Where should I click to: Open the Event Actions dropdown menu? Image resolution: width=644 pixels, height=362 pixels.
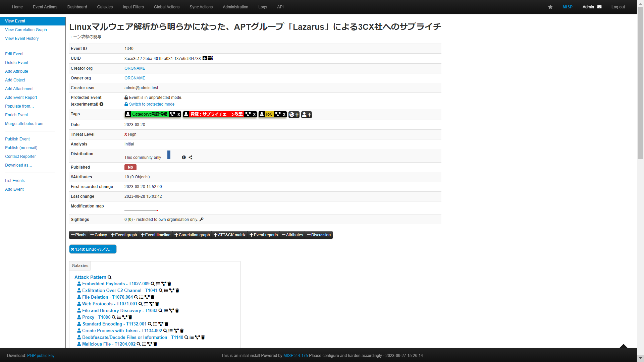(x=45, y=7)
